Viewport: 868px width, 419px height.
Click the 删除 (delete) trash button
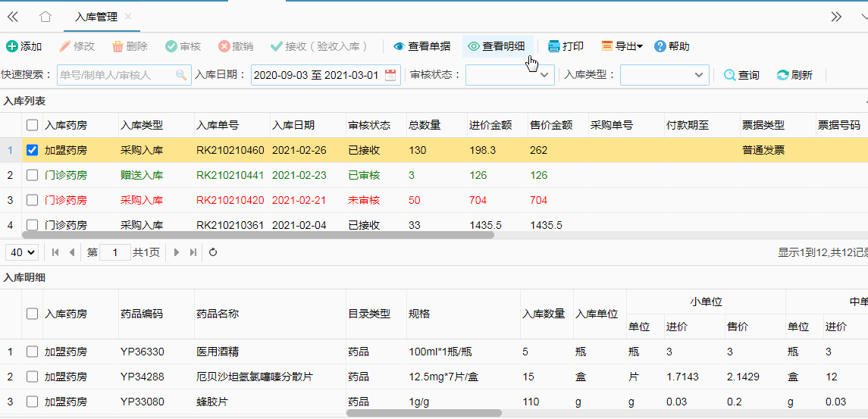(x=130, y=46)
